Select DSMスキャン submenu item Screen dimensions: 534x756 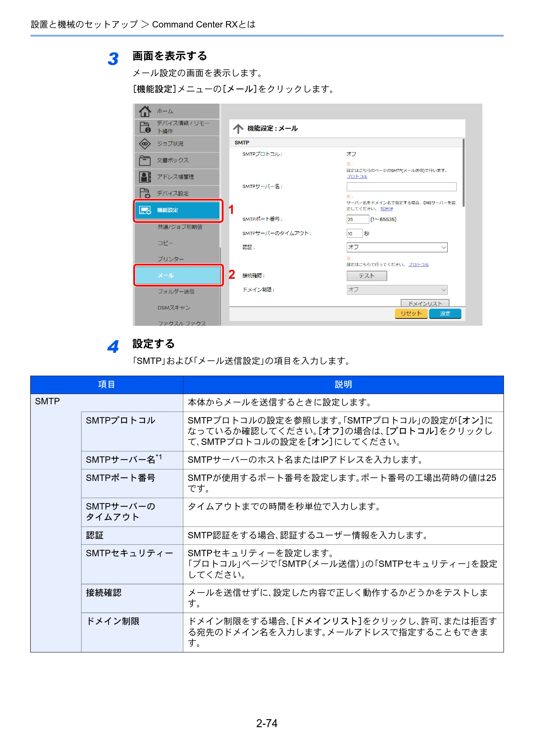tap(174, 308)
